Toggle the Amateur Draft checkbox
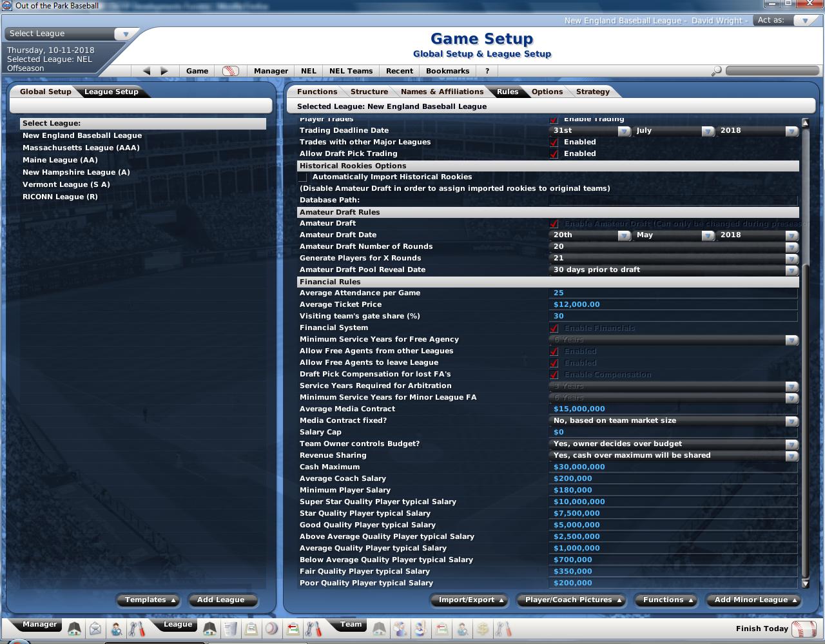 (554, 224)
